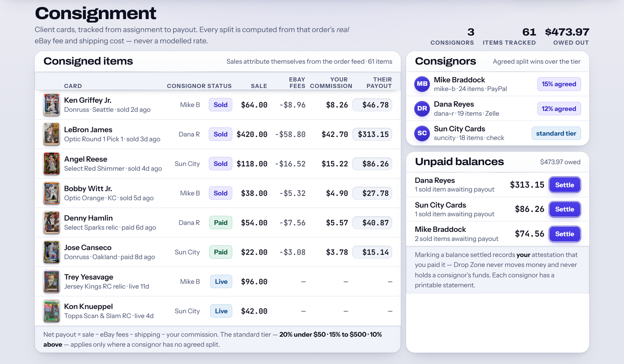624x364 pixels.
Task: Click the $46.78 payout for Ken Griffey Jr.
Action: [x=372, y=105]
